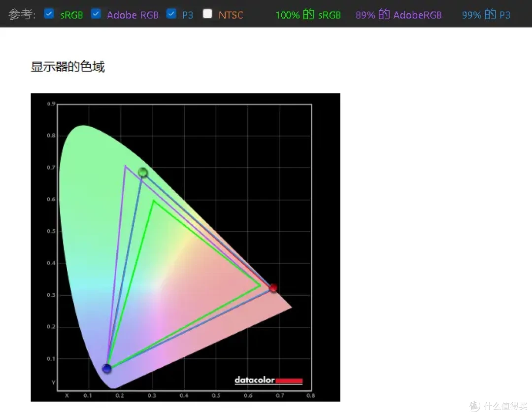This screenshot has width=532, height=417.
Task: Click the red underline in the datacolor logo
Action: [289, 381]
